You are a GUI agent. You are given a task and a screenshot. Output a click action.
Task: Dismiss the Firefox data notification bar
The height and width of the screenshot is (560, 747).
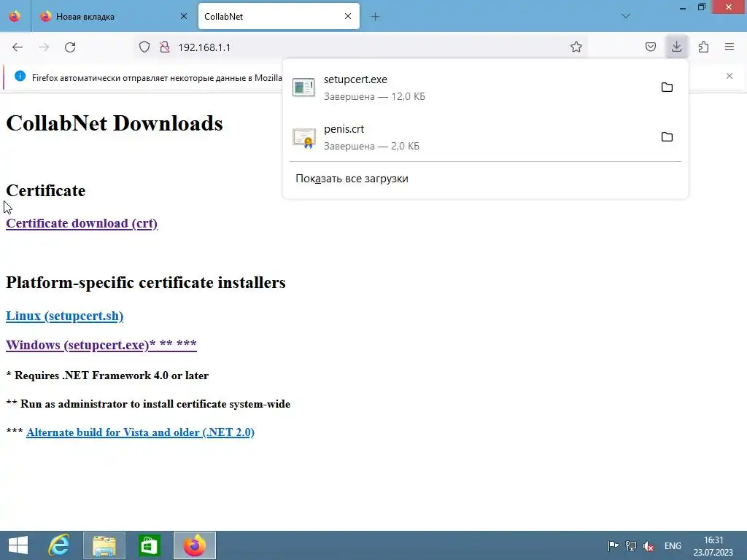729,76
